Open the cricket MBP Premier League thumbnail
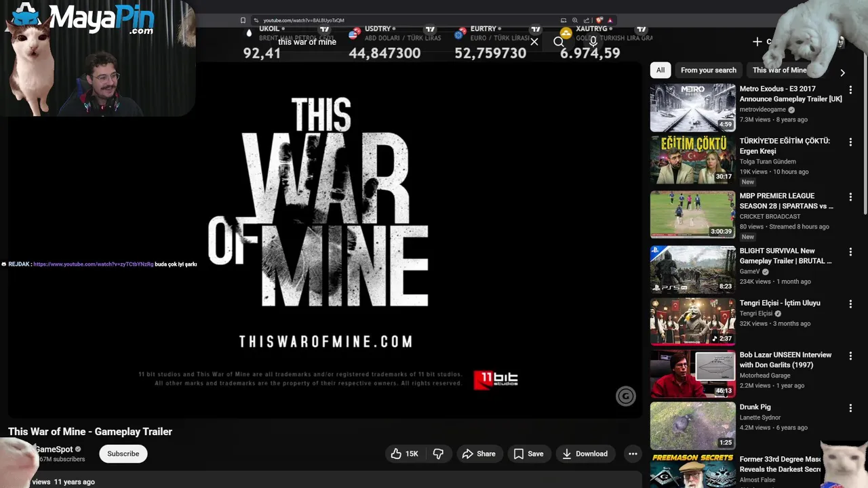The height and width of the screenshot is (488, 868). pos(692,214)
